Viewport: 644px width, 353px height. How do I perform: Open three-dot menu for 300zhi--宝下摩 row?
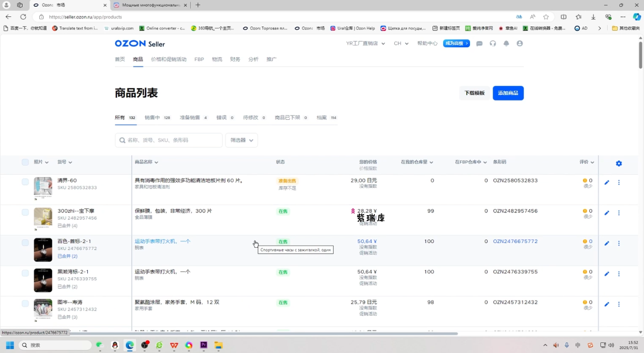click(x=619, y=213)
